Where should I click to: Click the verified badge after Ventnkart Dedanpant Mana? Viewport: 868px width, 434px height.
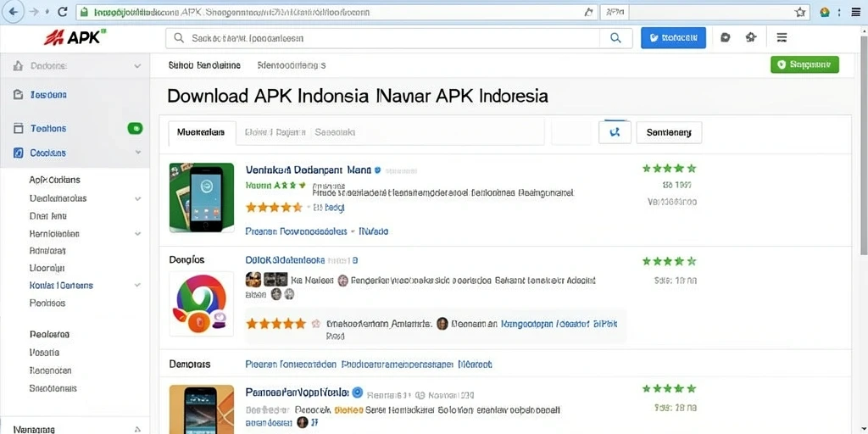(x=378, y=170)
